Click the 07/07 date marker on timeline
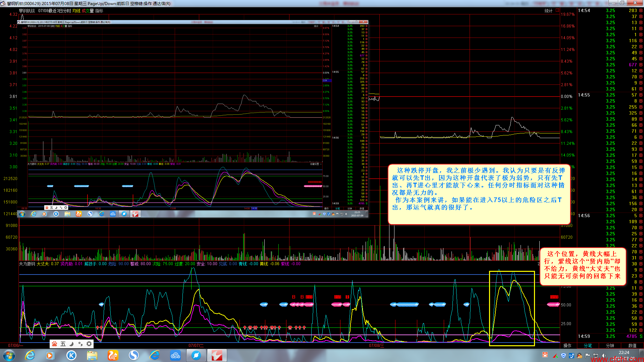The height and width of the screenshot is (362, 644). point(196,345)
